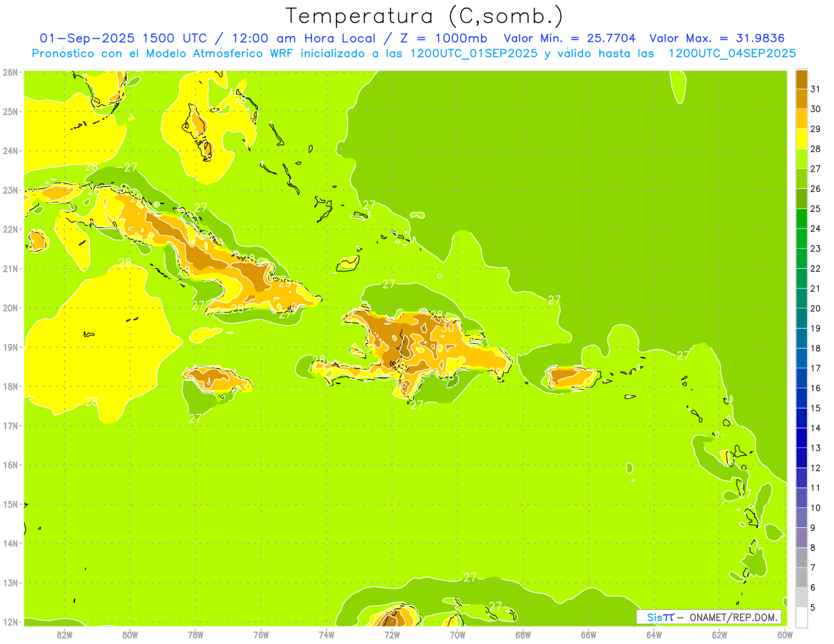Click color bar swatch between 30 and 31
This screenshot has width=834, height=644.
point(801,99)
